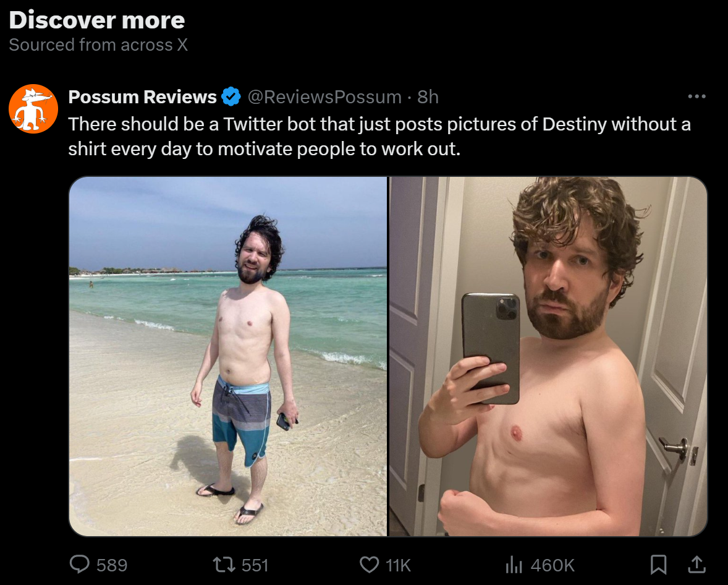Open the mirror selfie photo on the right
728x585 pixels.
548,356
